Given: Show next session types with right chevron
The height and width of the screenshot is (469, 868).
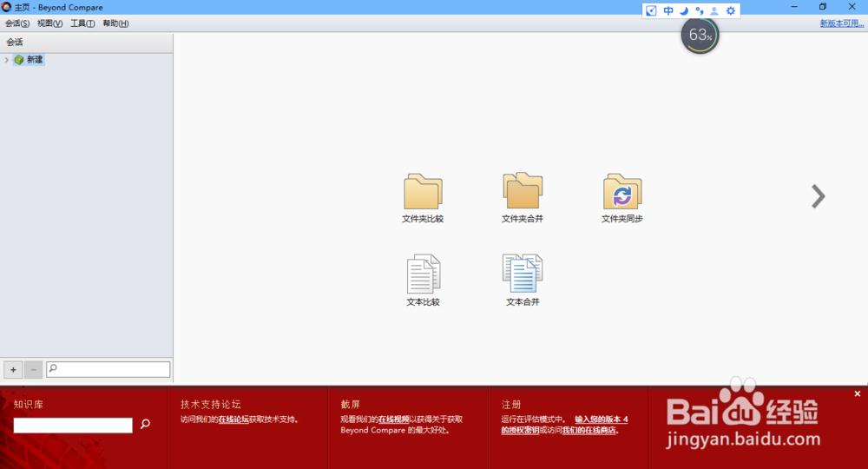Looking at the screenshot, I should (x=819, y=196).
